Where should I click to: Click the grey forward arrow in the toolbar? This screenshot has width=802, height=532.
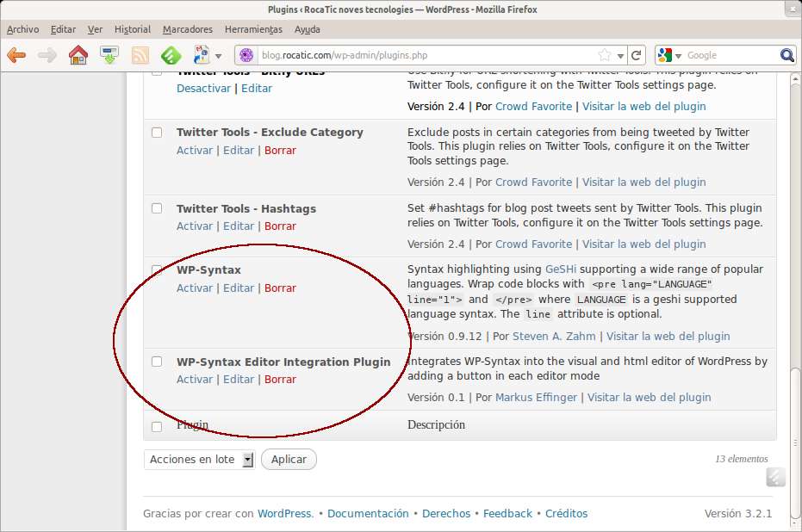(x=47, y=55)
